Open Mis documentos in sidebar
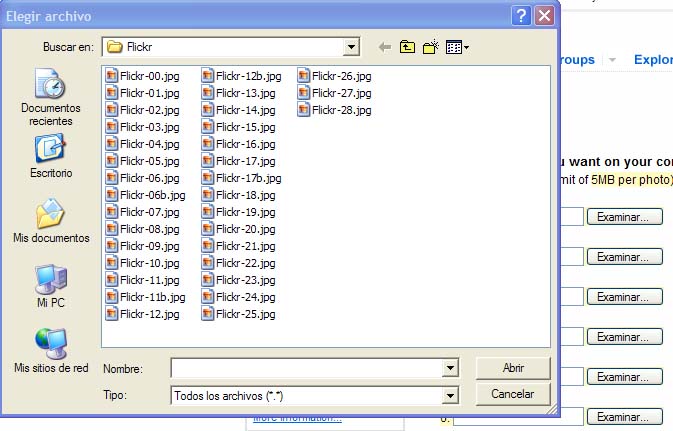This screenshot has width=673, height=431. point(51,221)
